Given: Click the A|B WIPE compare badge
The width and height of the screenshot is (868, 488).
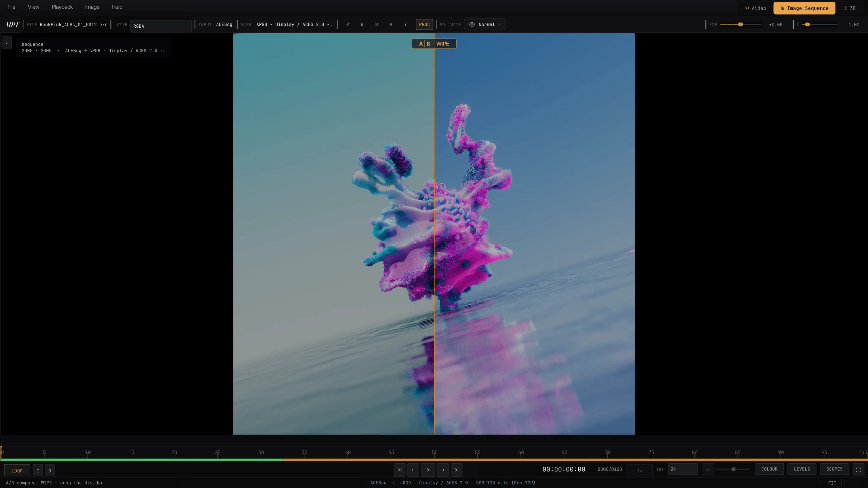Looking at the screenshot, I should pos(434,44).
